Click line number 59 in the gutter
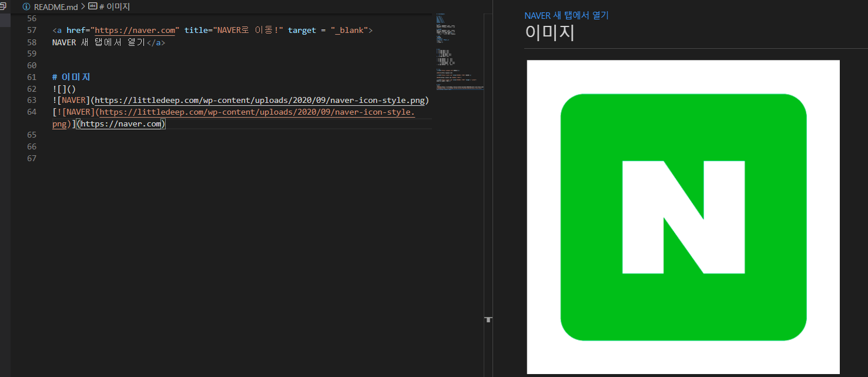 click(x=32, y=54)
